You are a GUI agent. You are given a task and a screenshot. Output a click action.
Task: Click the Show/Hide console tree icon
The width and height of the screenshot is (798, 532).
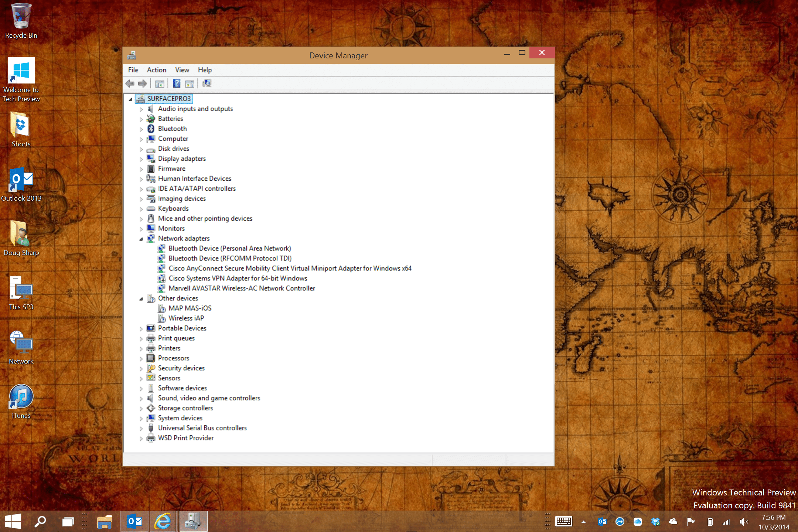[160, 84]
